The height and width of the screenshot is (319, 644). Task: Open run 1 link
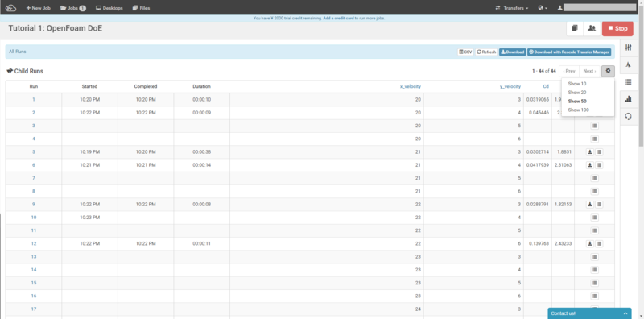click(x=34, y=99)
